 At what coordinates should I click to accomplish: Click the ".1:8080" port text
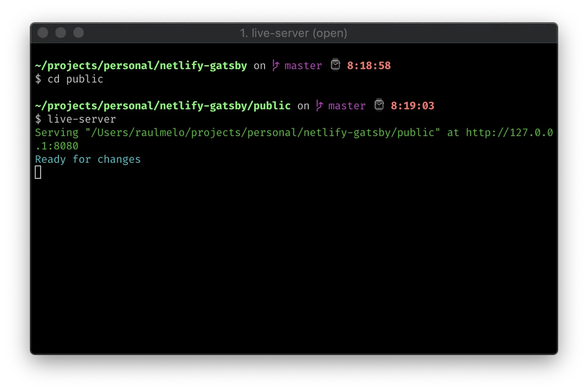pyautogui.click(x=57, y=146)
